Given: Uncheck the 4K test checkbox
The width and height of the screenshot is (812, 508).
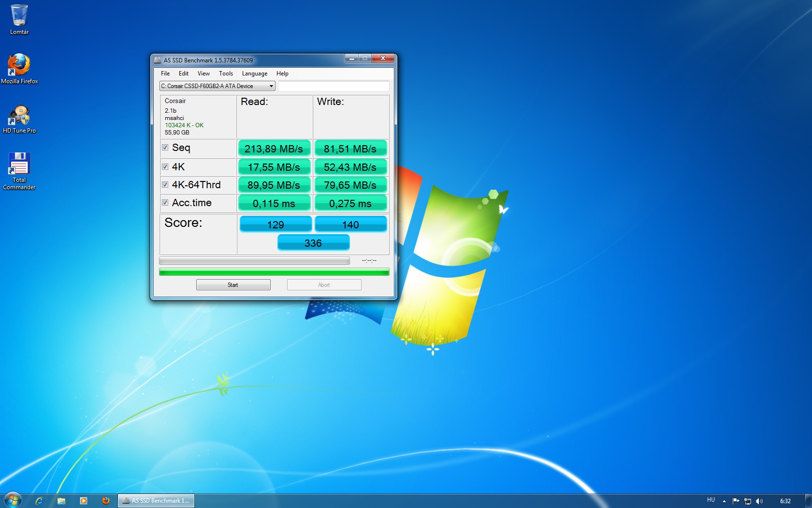Looking at the screenshot, I should [x=165, y=166].
